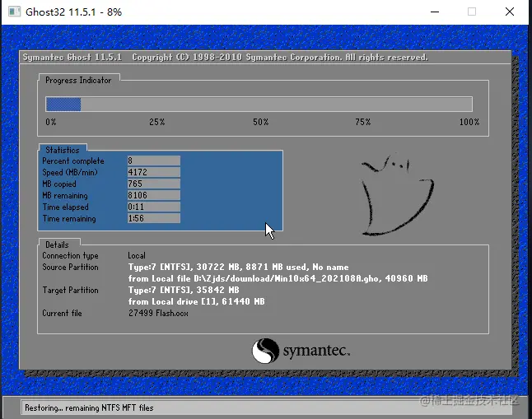Click the Current file label
The width and height of the screenshot is (532, 419).
62,313
